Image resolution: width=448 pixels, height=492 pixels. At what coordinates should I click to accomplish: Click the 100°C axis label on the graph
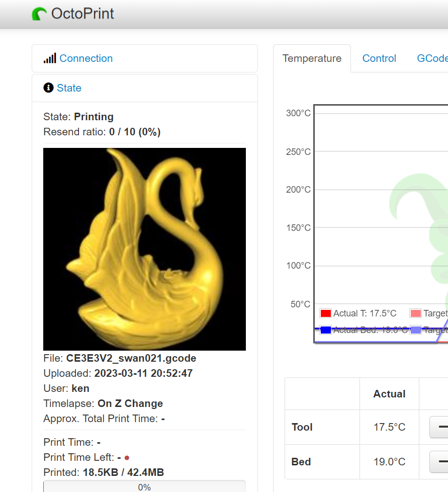[x=298, y=266]
